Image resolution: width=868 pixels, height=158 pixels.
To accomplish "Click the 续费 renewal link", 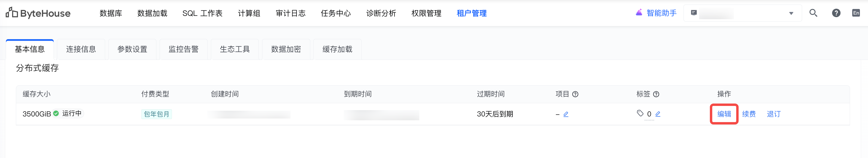I will point(749,114).
